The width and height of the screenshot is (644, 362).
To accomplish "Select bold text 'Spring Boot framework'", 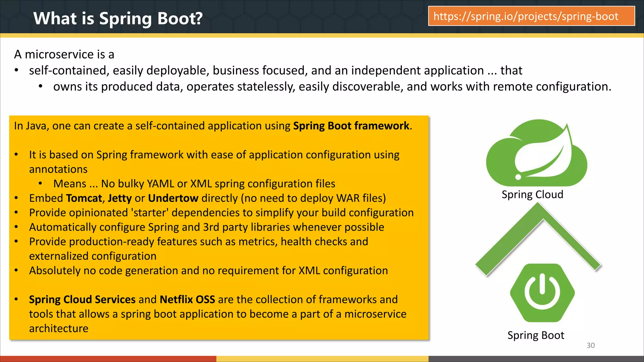I will pyautogui.click(x=351, y=126).
